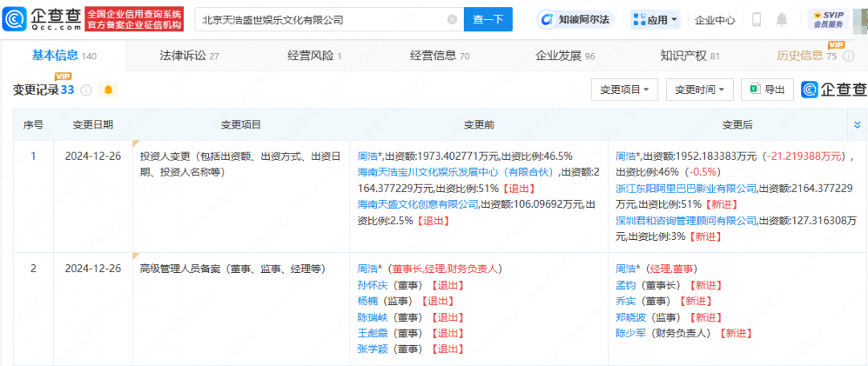
Task: Click the SVIP member service badge
Action: click(828, 19)
